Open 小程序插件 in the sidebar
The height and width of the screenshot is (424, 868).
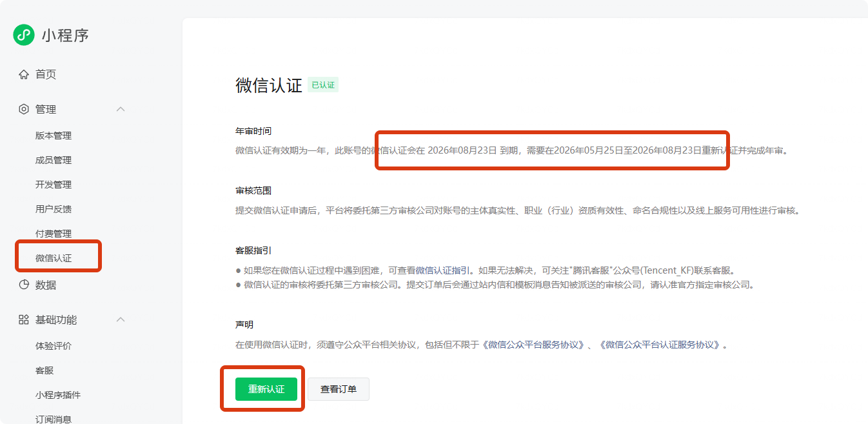coord(58,395)
